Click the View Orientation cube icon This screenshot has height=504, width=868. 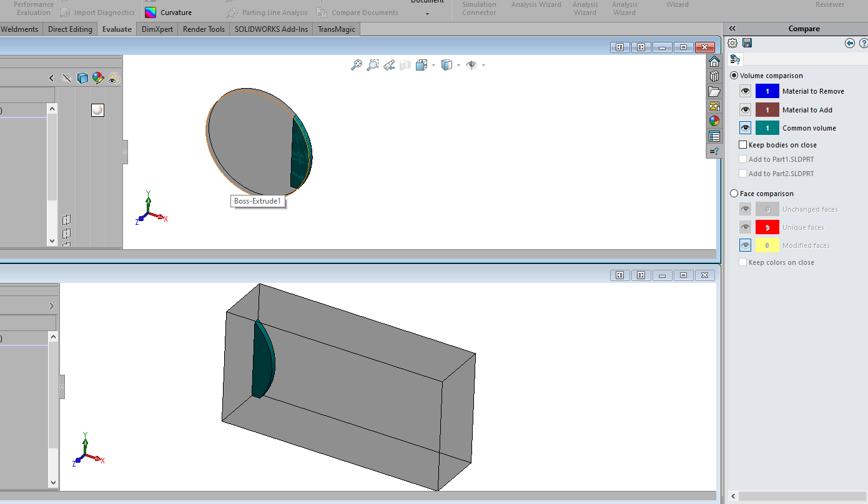click(422, 65)
